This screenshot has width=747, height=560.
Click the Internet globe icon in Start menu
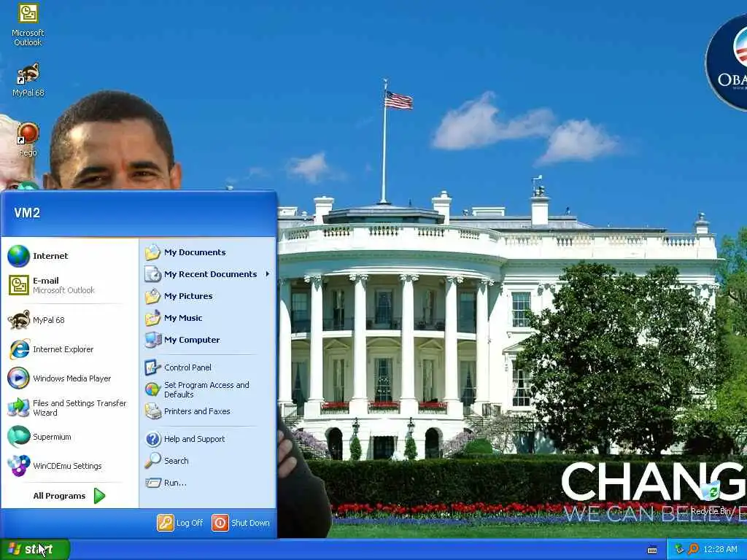[18, 256]
